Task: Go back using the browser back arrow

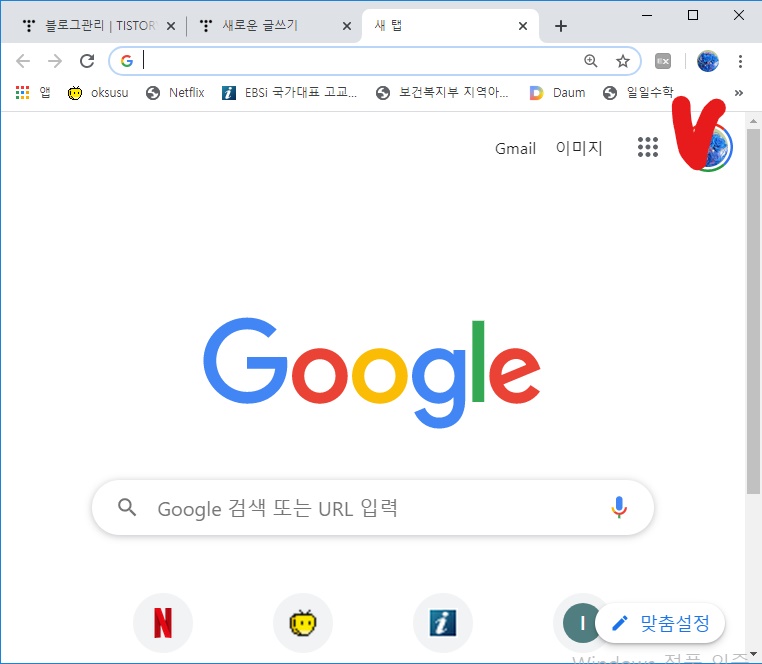Action: tap(23, 61)
